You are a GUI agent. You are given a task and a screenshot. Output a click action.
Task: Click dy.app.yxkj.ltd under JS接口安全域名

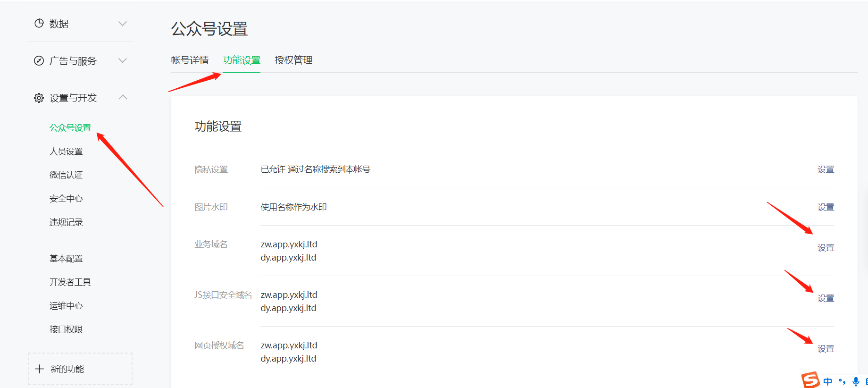click(x=288, y=308)
